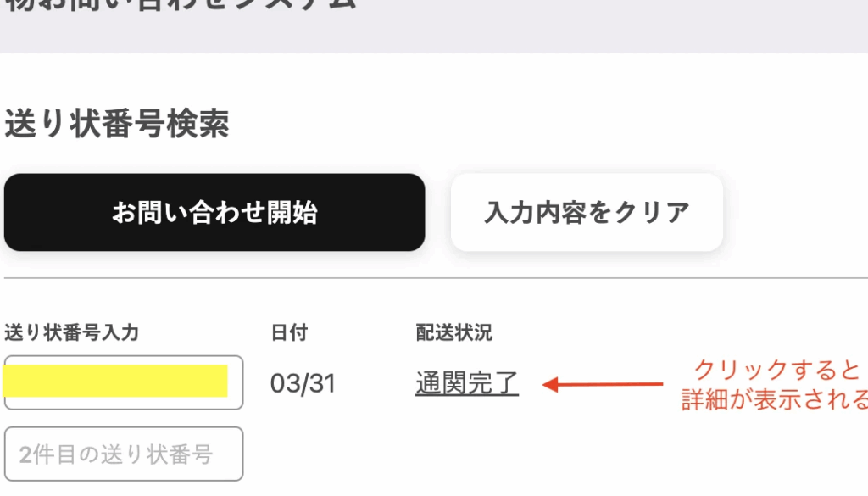Click the cut-off お問い合わせシステム page title
Screen dimensions: 868x496
click(178, 5)
